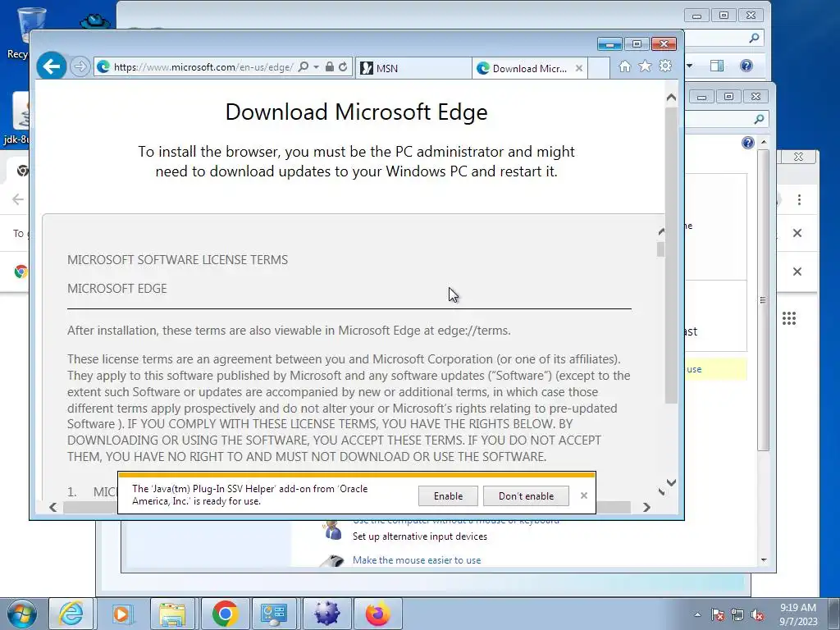Close the Download Microsoft Edge tab

point(578,68)
